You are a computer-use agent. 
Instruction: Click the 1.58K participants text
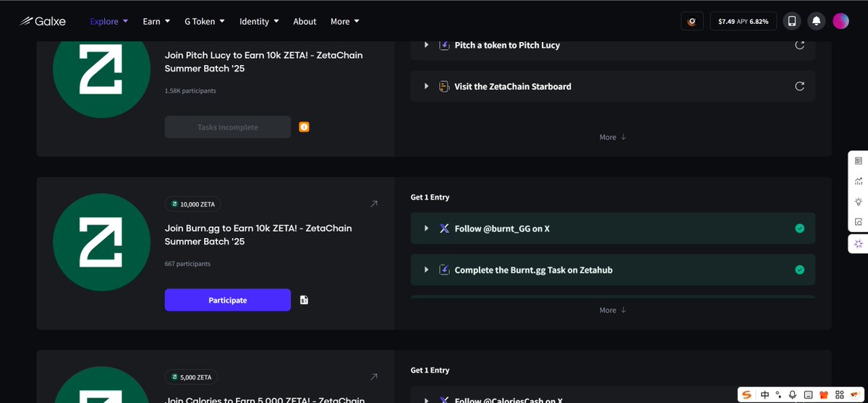(190, 90)
